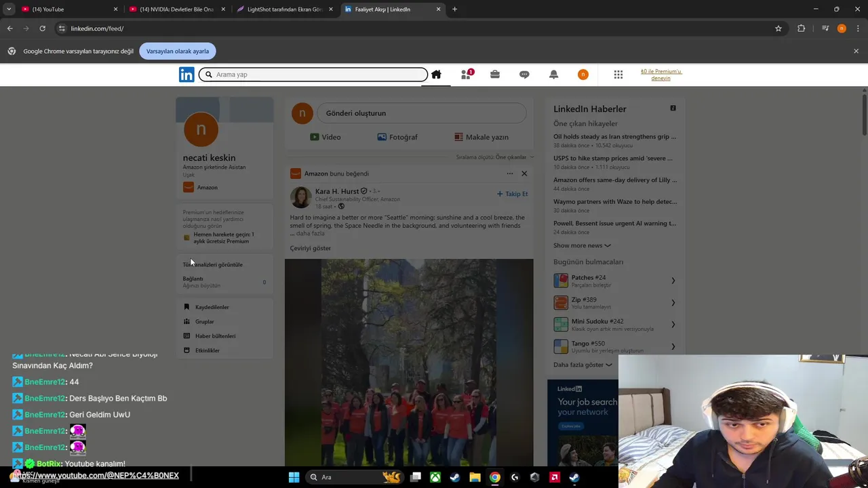View all analytics link
This screenshot has width=868, height=488.
pos(212,265)
